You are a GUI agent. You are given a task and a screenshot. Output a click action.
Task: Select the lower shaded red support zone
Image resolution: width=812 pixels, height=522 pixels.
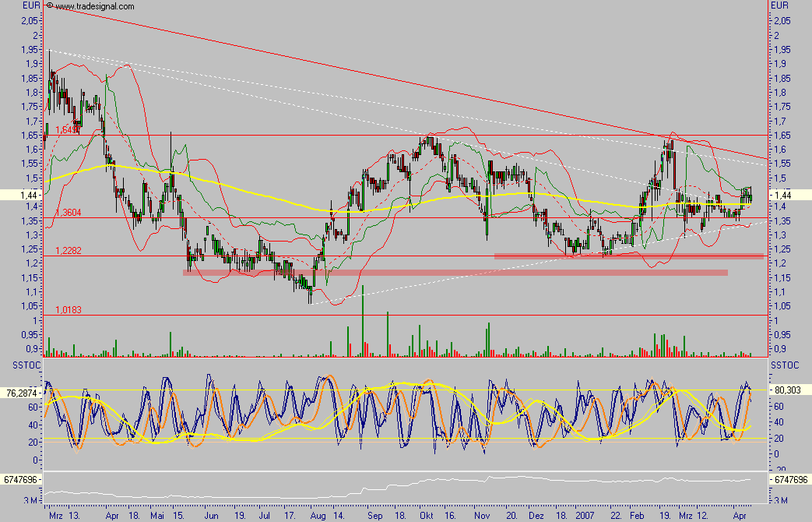click(x=455, y=273)
